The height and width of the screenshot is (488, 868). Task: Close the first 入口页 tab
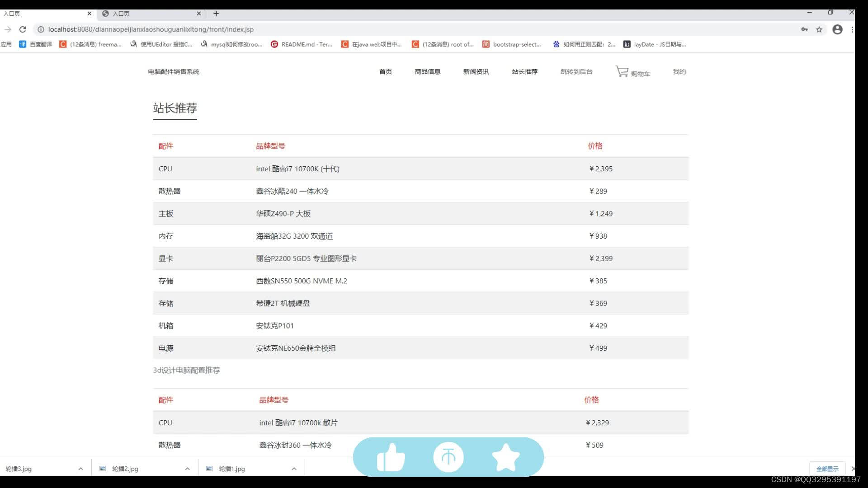click(89, 14)
